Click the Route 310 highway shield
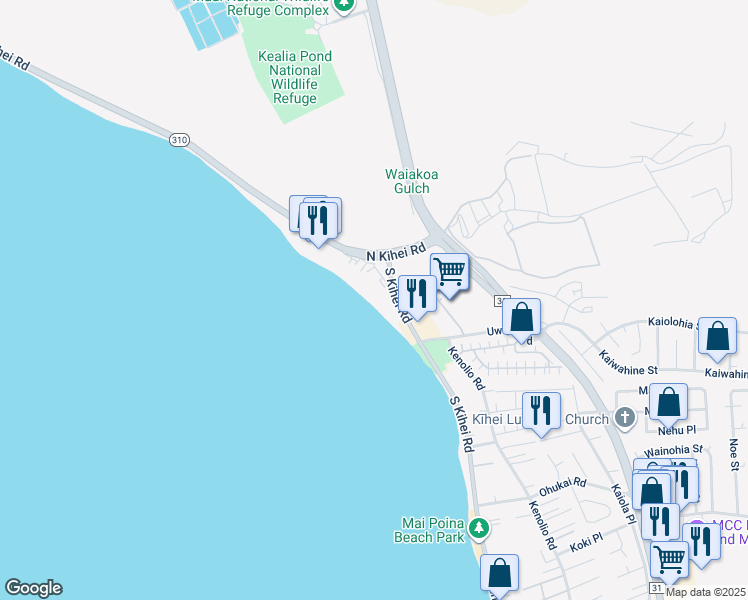 179,140
